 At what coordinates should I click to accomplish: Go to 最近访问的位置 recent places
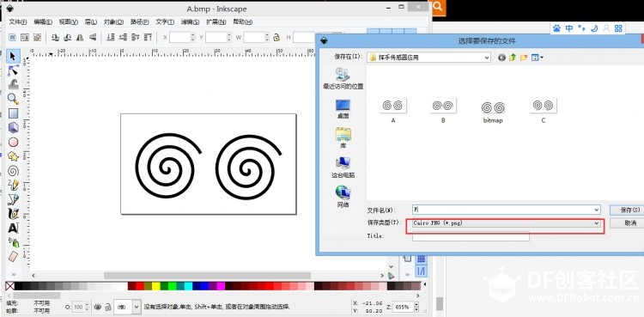(343, 78)
